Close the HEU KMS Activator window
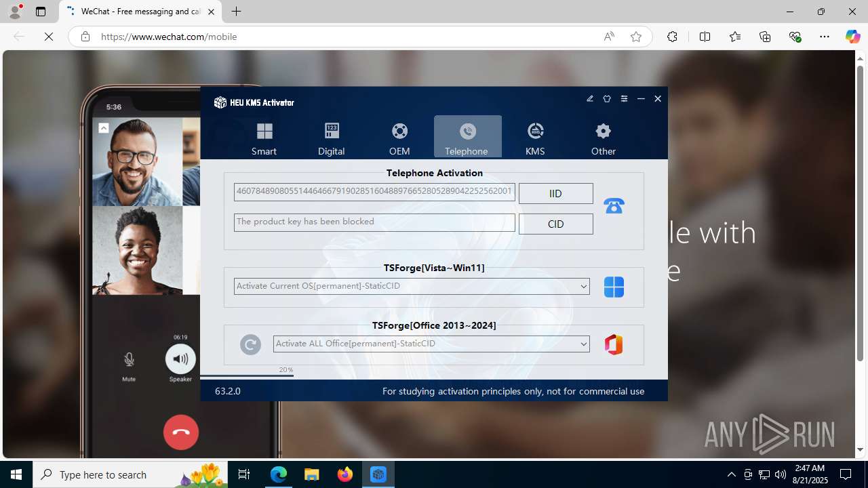The height and width of the screenshot is (488, 868). [x=658, y=99]
